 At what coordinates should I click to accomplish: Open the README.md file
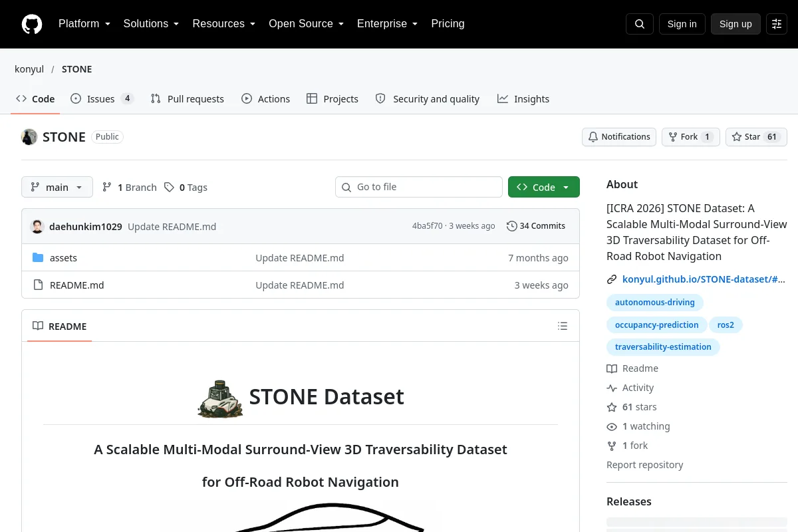(x=77, y=285)
